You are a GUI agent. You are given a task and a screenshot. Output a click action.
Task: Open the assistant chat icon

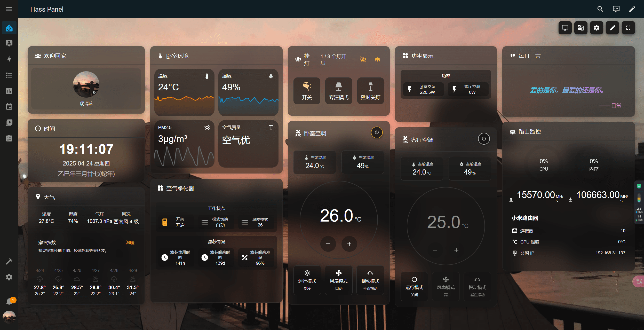coord(616,9)
